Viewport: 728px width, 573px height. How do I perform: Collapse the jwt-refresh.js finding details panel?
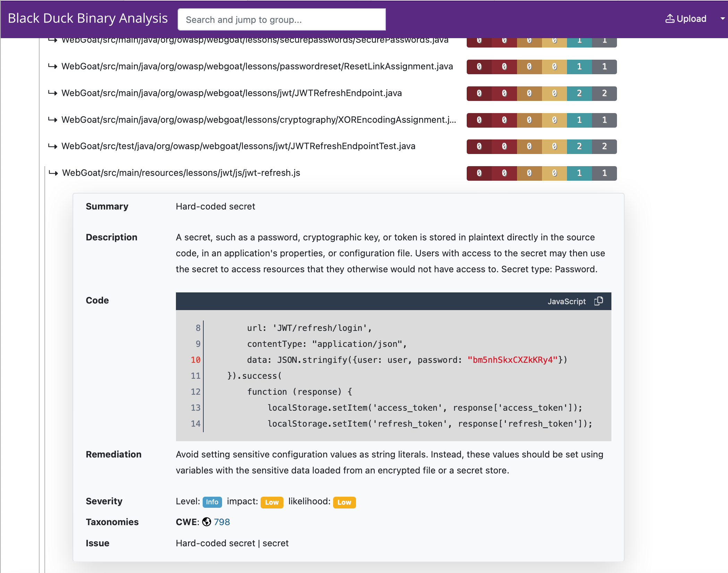coord(181,173)
